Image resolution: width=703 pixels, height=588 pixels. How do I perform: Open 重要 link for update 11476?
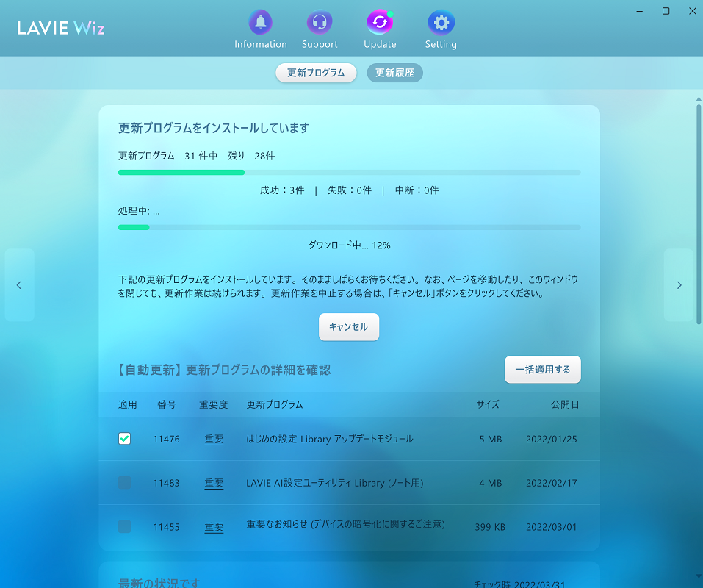coord(214,439)
